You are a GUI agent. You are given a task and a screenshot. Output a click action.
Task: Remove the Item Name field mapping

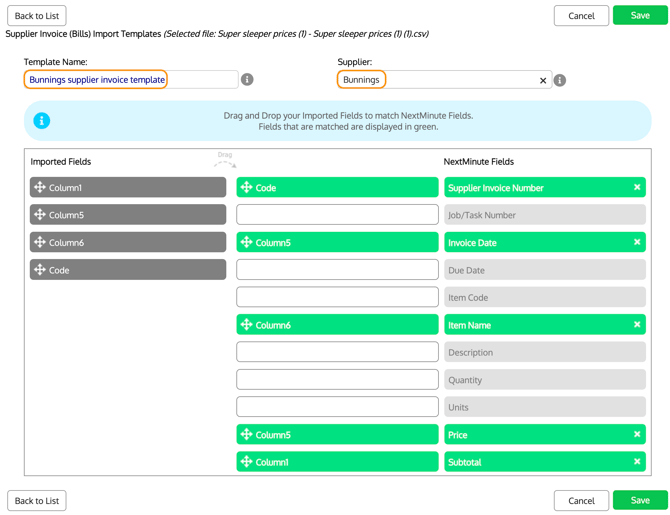click(x=637, y=324)
